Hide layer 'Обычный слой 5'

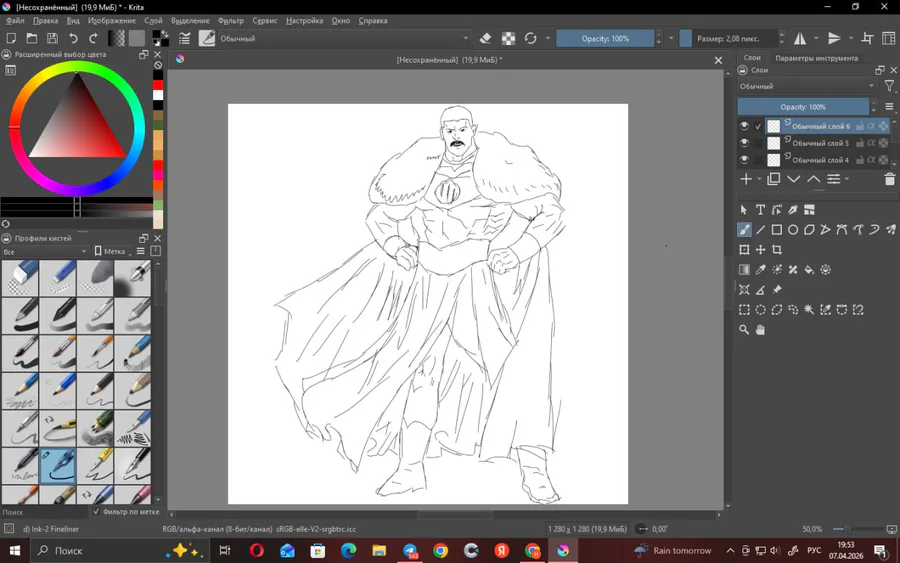click(744, 143)
